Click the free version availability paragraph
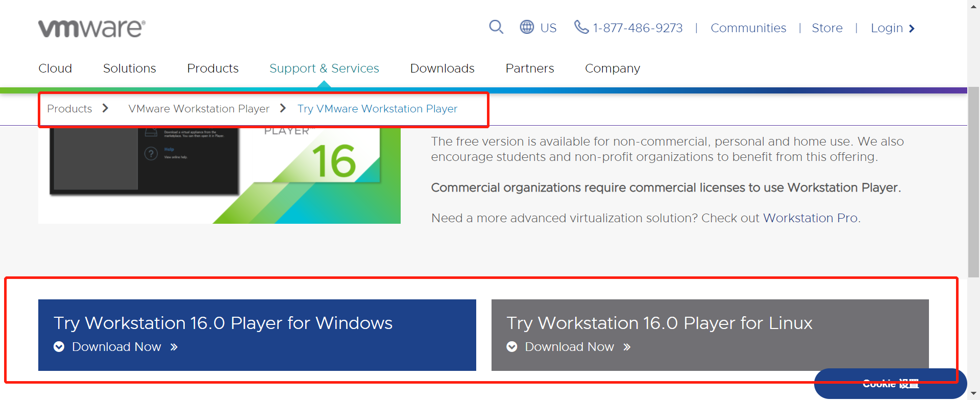The image size is (980, 400). pyautogui.click(x=667, y=149)
